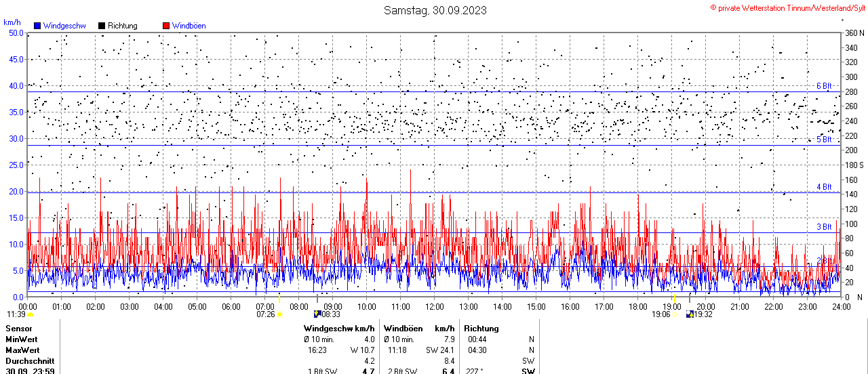Click the 19:32 moon time text
Screen dimensions: 868x374
[x=703, y=314]
